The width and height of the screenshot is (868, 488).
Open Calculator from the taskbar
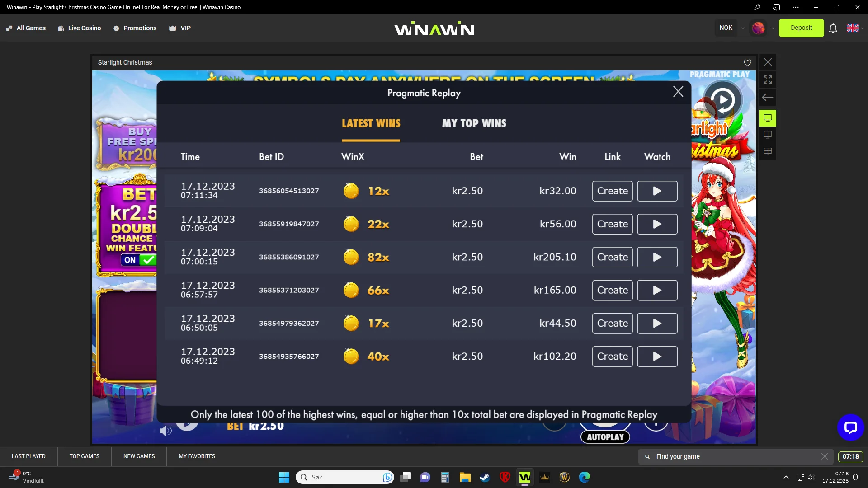coord(445,477)
